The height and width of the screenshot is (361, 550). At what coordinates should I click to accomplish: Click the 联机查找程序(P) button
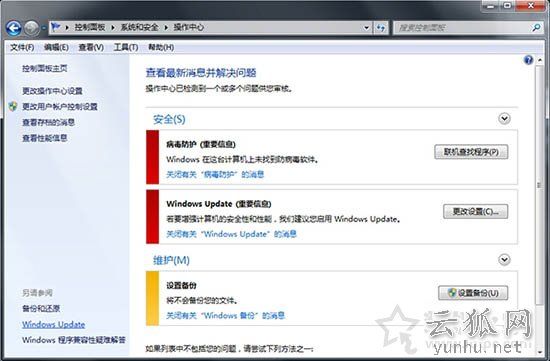(471, 152)
